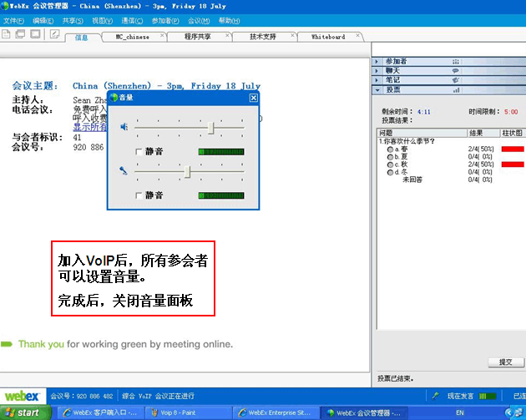Viewport: 526px width, 420px height.
Task: Close the Whiteboard tab
Action: [x=357, y=35]
